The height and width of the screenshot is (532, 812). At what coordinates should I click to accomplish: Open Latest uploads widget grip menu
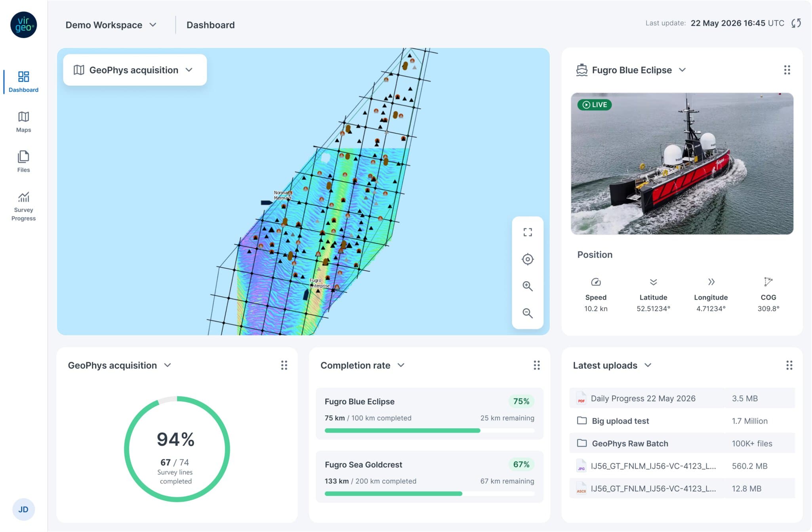tap(789, 365)
